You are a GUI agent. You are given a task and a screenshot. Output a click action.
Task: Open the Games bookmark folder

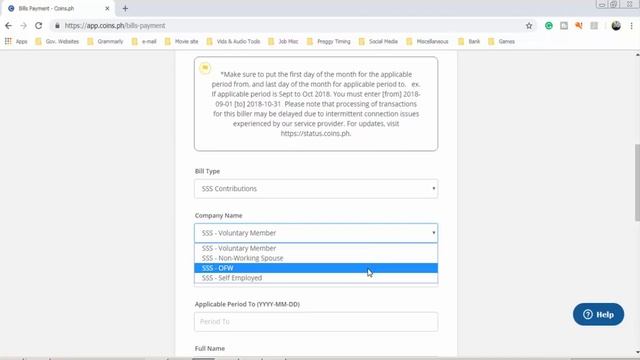502,41
